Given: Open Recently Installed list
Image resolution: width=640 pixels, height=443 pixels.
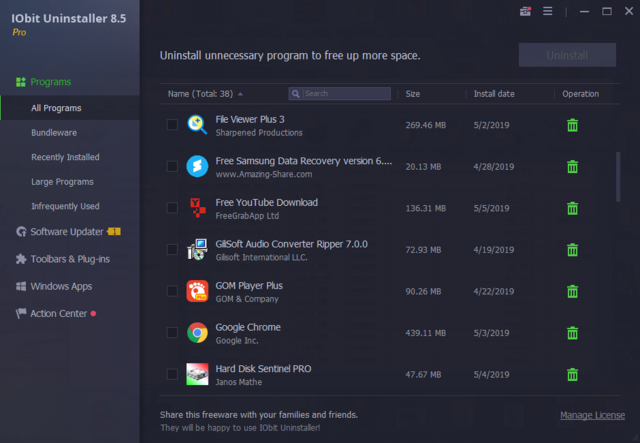Looking at the screenshot, I should (x=65, y=157).
